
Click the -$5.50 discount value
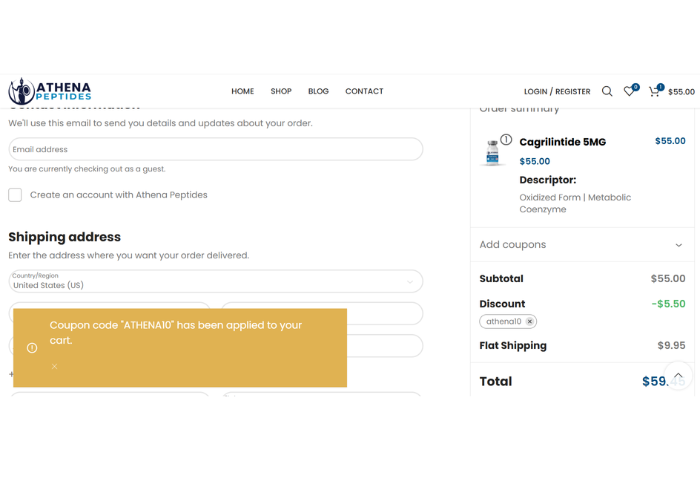pyautogui.click(x=668, y=304)
